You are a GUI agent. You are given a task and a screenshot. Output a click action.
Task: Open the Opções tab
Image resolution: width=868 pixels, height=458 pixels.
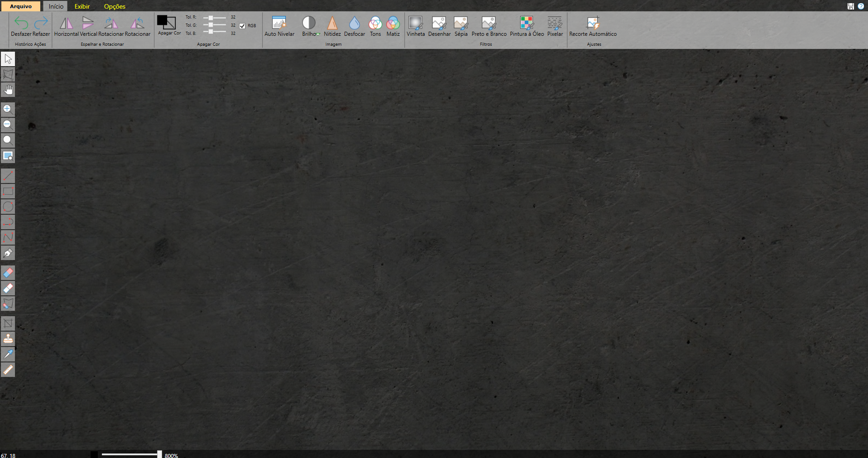115,6
